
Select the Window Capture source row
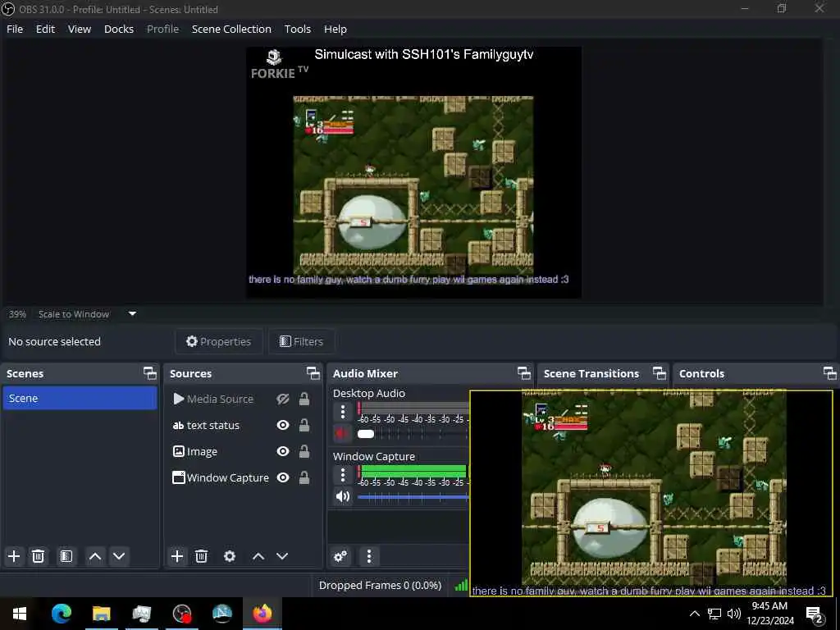[243, 478]
